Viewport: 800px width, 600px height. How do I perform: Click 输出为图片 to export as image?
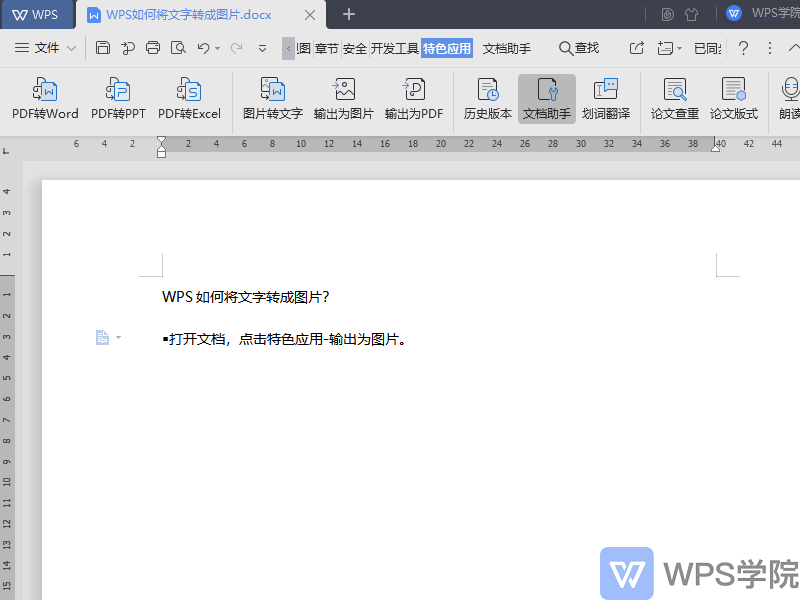tap(343, 99)
